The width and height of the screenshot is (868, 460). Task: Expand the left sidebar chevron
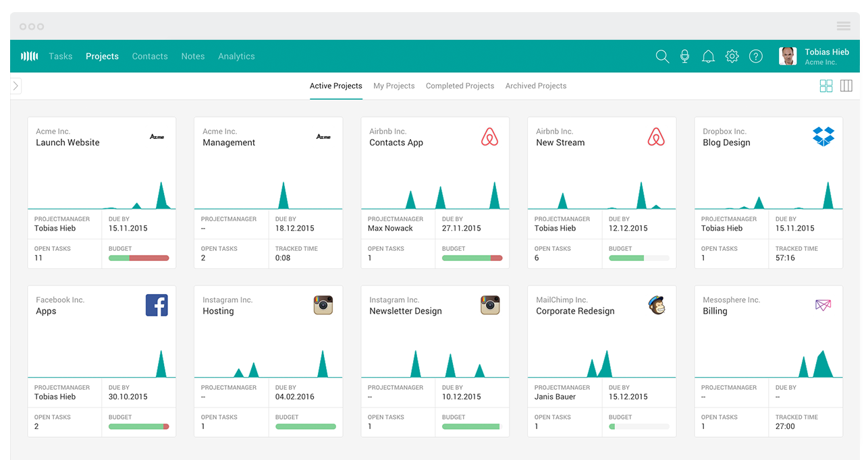tap(16, 86)
